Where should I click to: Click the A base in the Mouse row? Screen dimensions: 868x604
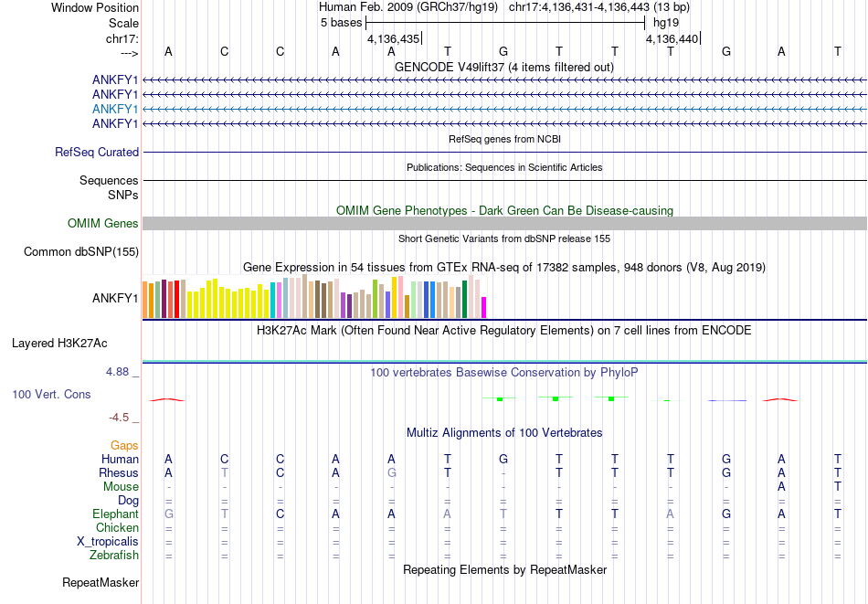(x=781, y=487)
